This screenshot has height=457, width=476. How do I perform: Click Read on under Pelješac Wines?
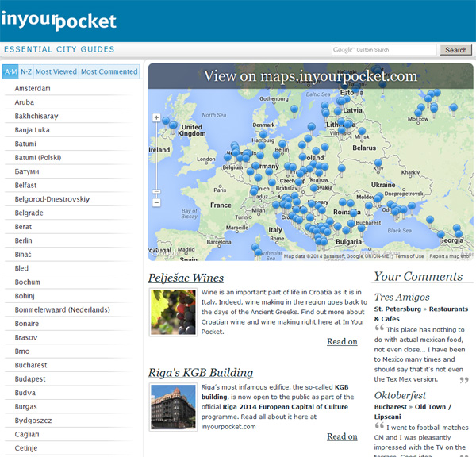(342, 342)
